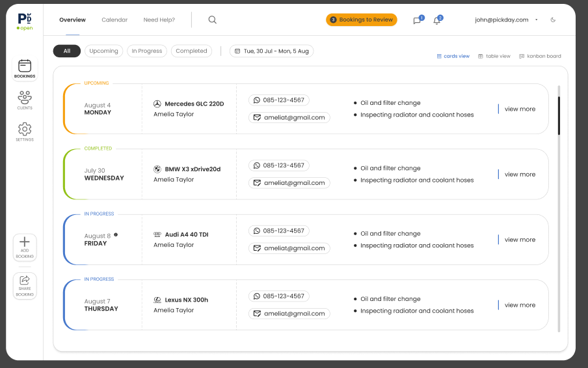Screen dimensions: 588x368
Task: Click the COMPLETED status label
Action: (98, 149)
